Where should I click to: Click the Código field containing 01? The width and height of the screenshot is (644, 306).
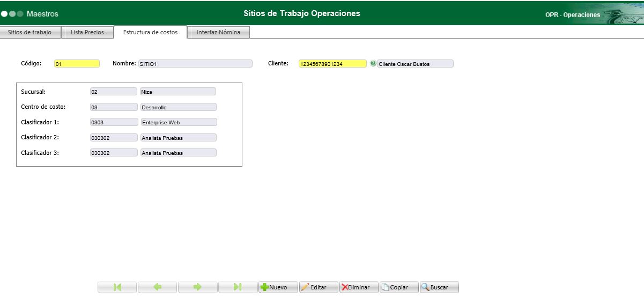click(x=77, y=64)
